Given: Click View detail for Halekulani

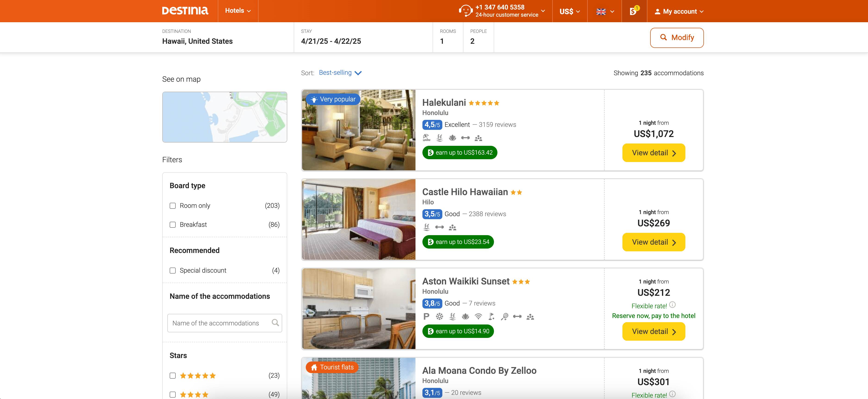Looking at the screenshot, I should pyautogui.click(x=653, y=153).
